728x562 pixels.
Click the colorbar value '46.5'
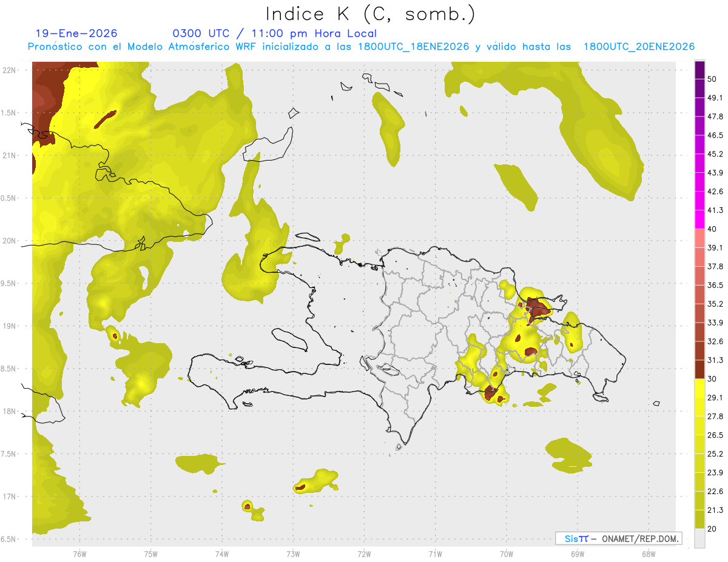pos(715,135)
